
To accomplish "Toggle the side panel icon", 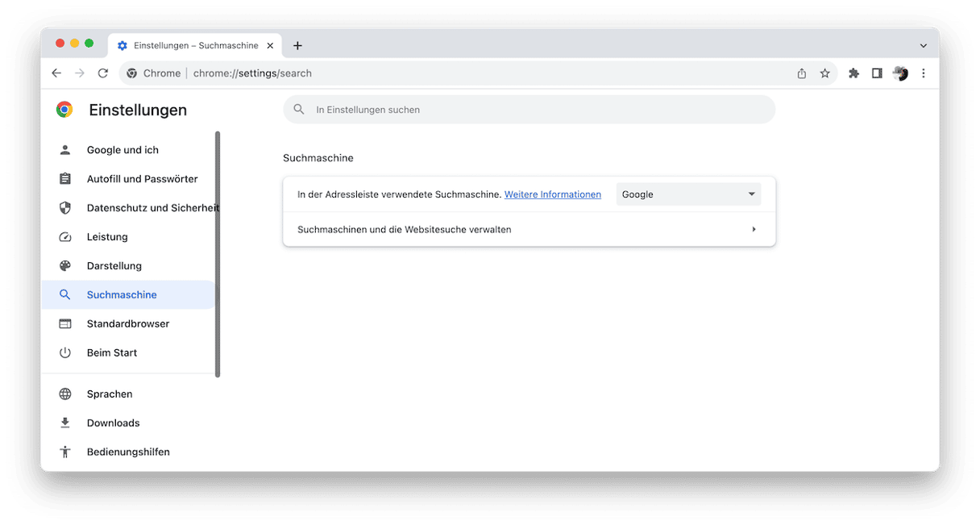I will click(x=877, y=73).
